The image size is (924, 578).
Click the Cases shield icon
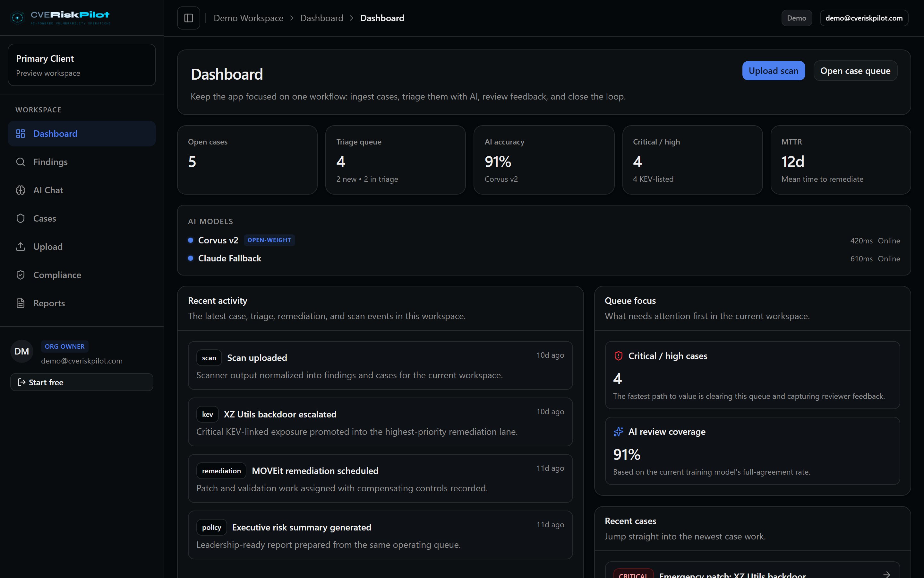pyautogui.click(x=21, y=218)
